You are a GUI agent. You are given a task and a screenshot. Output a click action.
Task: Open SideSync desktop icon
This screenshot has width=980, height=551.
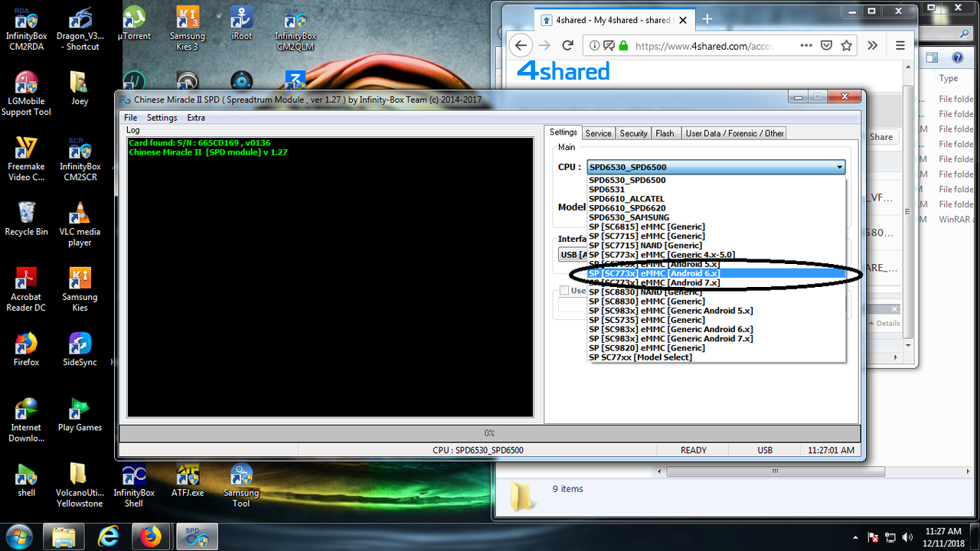click(x=80, y=349)
